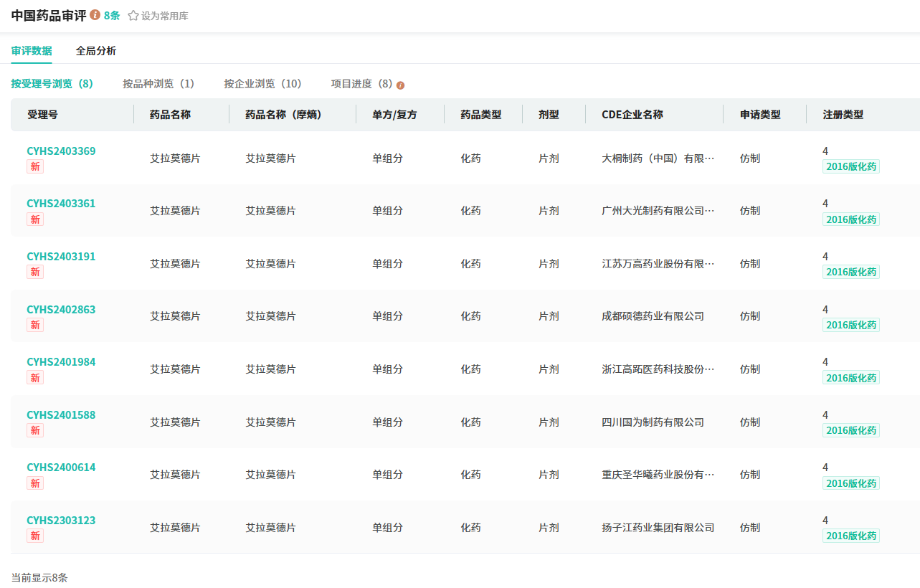Show the 项目进度 (8) view
The height and width of the screenshot is (588, 920).
tap(361, 84)
